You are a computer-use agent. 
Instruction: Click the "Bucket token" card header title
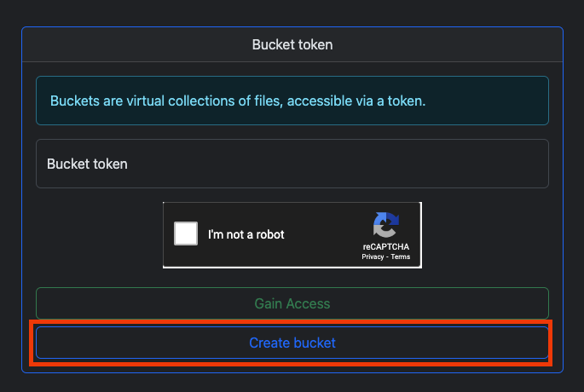point(292,44)
